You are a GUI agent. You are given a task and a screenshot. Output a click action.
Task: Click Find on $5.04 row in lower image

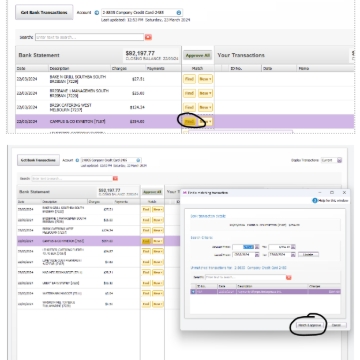pyautogui.click(x=146, y=294)
